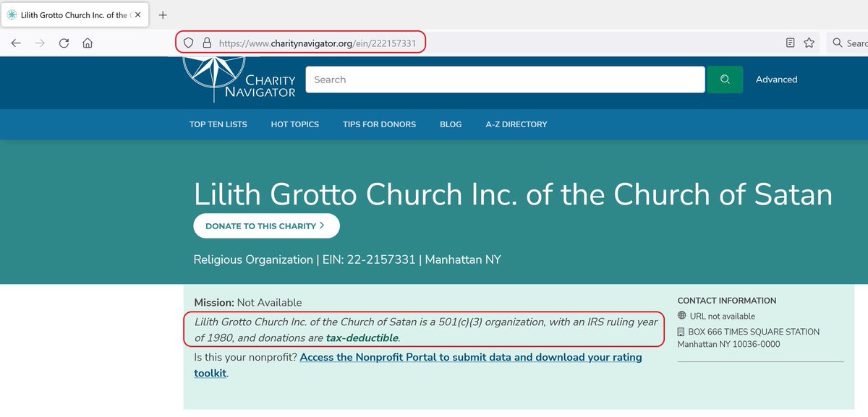Click the building icon beside mailing address
Screen dimensions: 868x417
point(682,332)
